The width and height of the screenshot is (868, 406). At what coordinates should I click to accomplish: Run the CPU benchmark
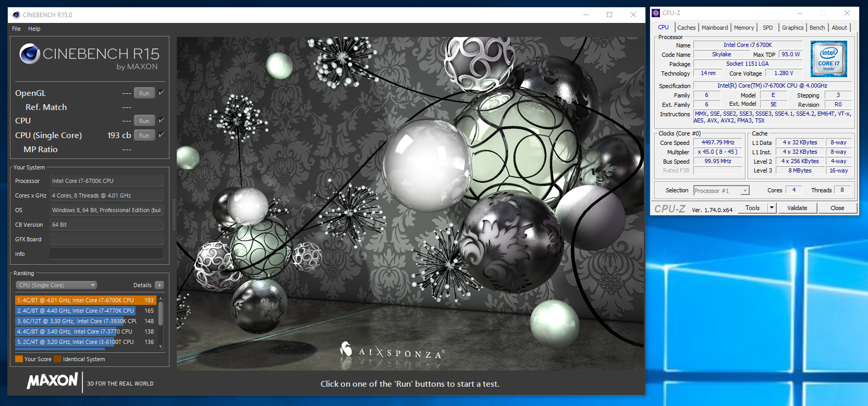pyautogui.click(x=144, y=121)
